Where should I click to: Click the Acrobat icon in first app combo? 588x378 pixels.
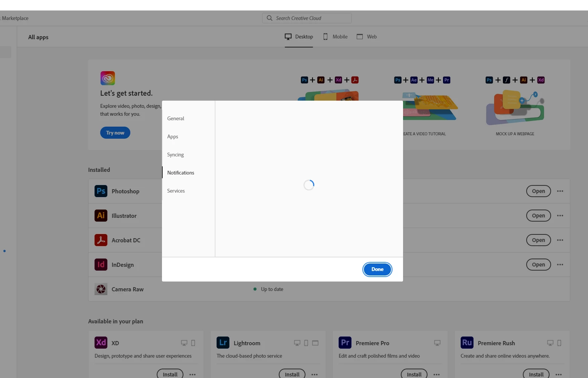pyautogui.click(x=355, y=80)
